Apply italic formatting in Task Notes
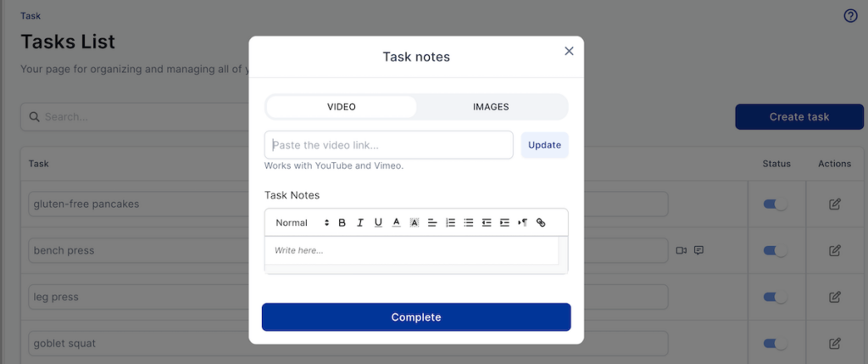 tap(360, 222)
